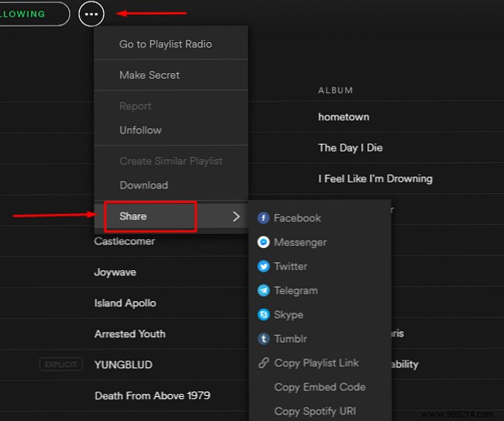Open artist Death From Above 1979
This screenshot has height=421, width=504.
click(x=153, y=395)
